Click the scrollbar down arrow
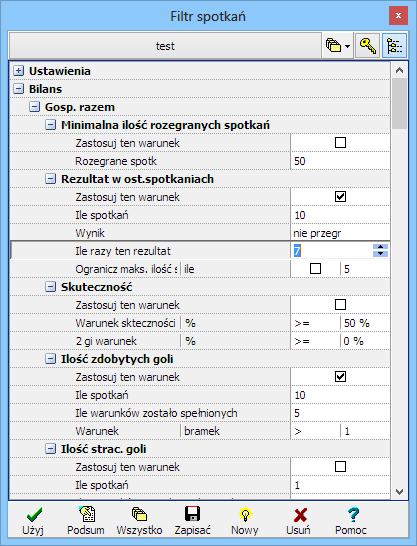Viewport: 417px width, 546px height. (x=399, y=492)
